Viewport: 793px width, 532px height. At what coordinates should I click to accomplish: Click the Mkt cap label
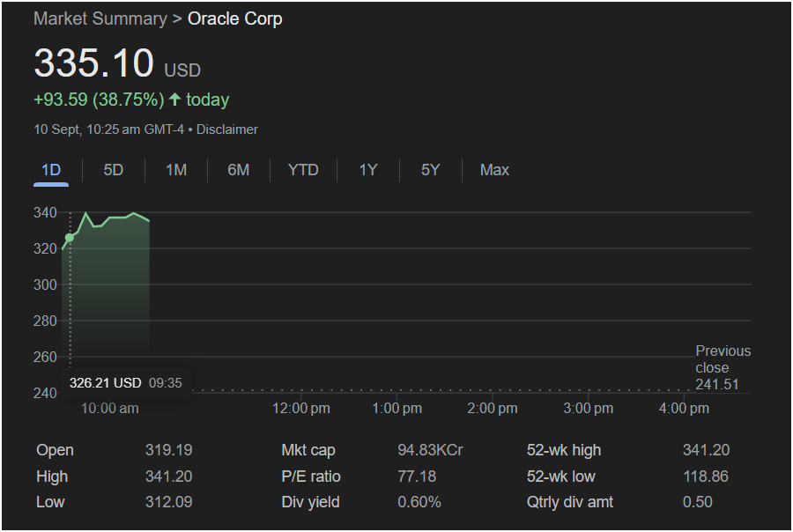[308, 450]
